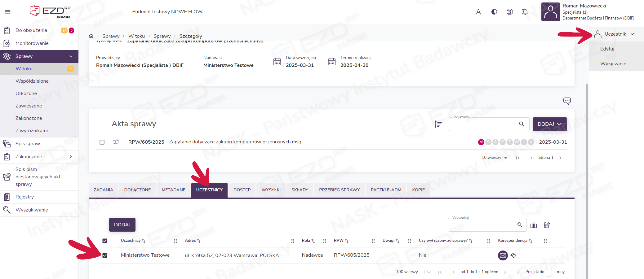
Task: Click the font size A icon
Action: pyautogui.click(x=478, y=12)
